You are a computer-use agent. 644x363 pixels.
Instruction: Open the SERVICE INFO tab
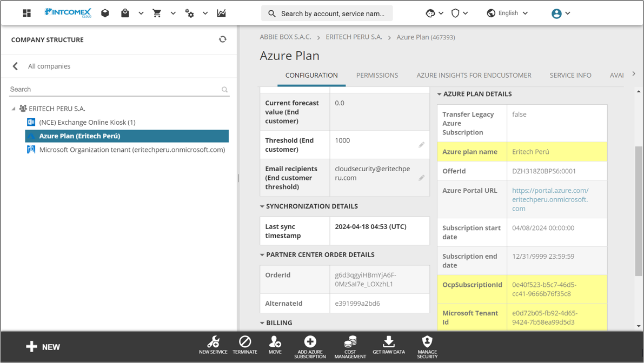pos(570,75)
